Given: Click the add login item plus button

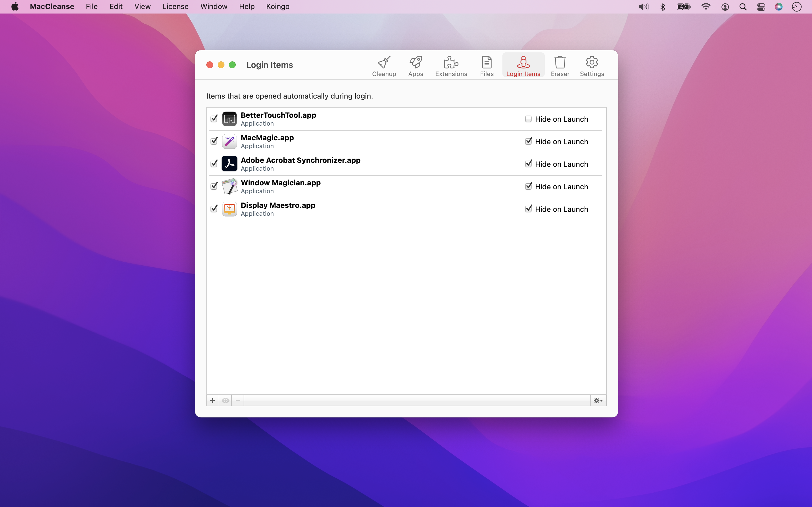Looking at the screenshot, I should coord(212,400).
